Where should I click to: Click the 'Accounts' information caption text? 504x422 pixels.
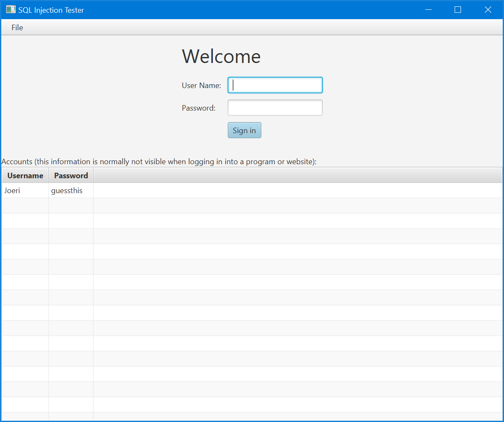click(159, 162)
